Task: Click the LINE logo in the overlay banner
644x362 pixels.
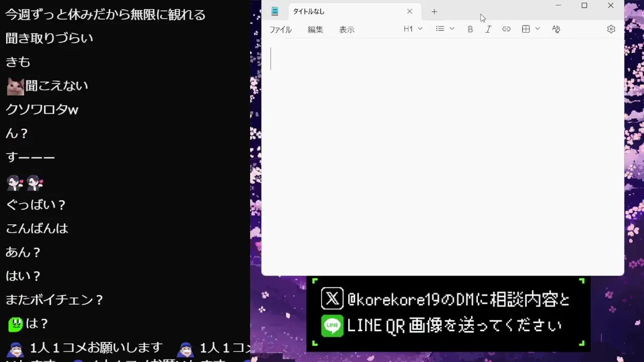Action: (x=332, y=326)
